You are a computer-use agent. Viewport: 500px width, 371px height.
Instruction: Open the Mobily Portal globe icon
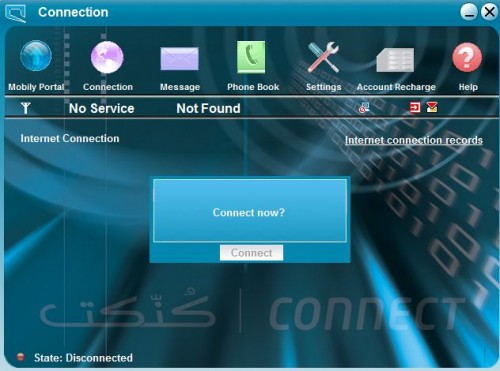(x=36, y=56)
